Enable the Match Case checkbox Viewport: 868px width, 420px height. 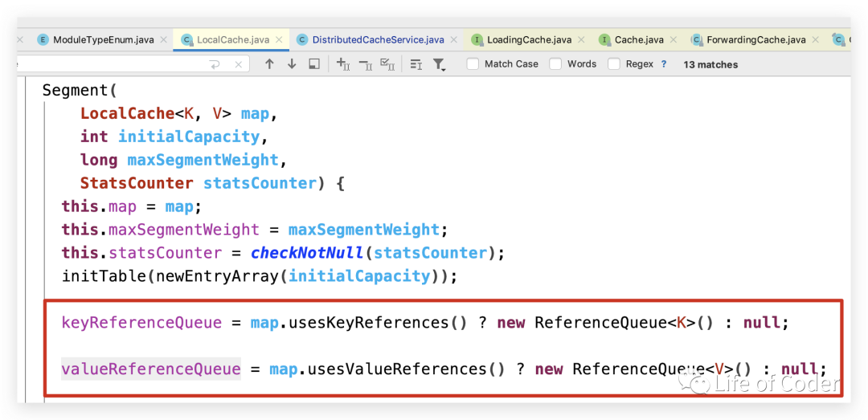click(x=473, y=64)
